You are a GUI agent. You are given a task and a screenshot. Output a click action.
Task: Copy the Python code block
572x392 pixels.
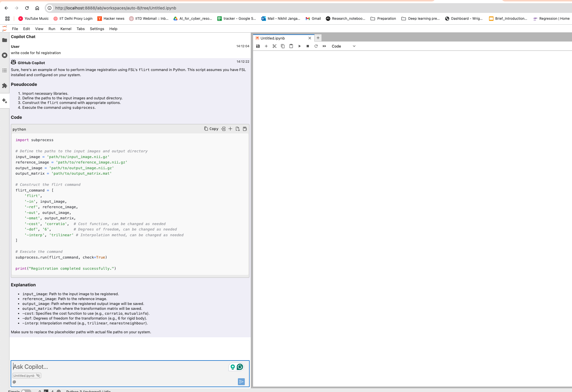tap(211, 129)
